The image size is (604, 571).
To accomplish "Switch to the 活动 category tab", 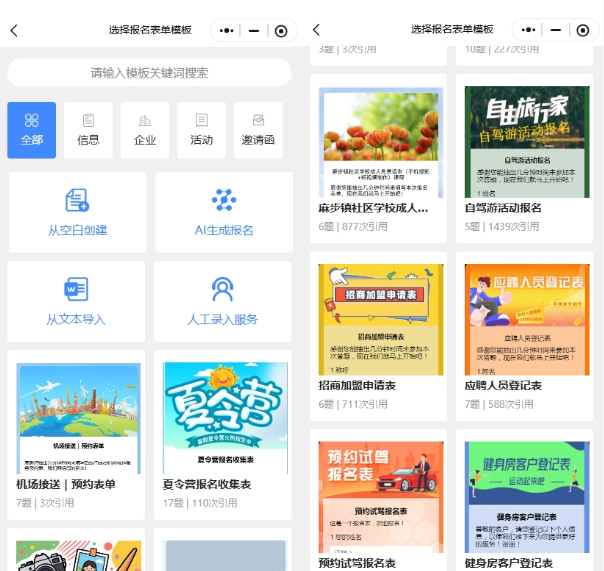I will [201, 130].
